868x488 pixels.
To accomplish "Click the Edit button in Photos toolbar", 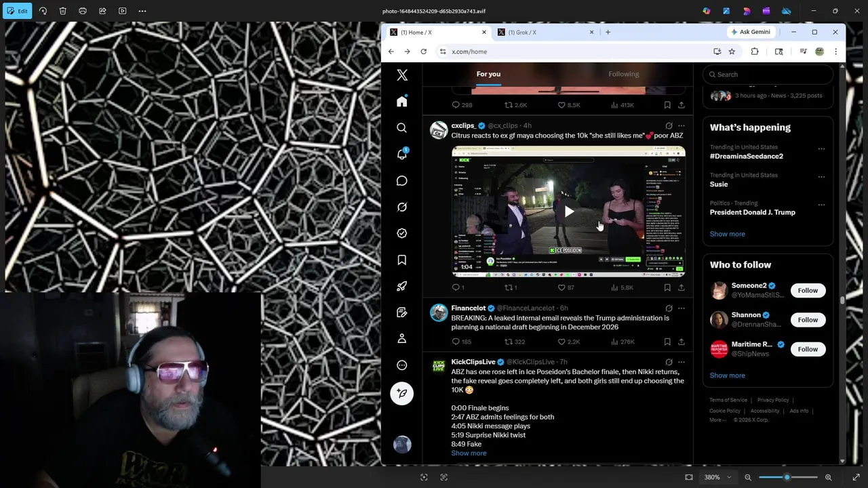I will (18, 11).
